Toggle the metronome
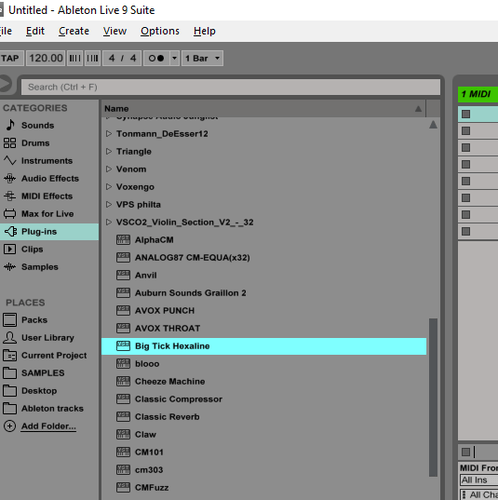The image size is (498, 500). coord(156,58)
